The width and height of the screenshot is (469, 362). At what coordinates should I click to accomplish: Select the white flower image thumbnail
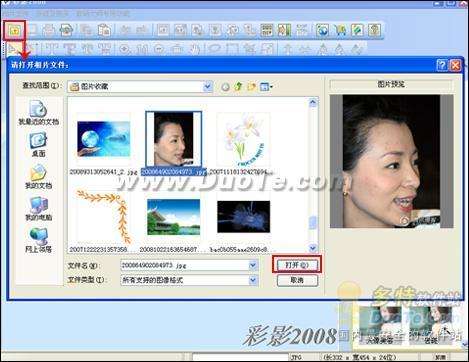(x=244, y=139)
